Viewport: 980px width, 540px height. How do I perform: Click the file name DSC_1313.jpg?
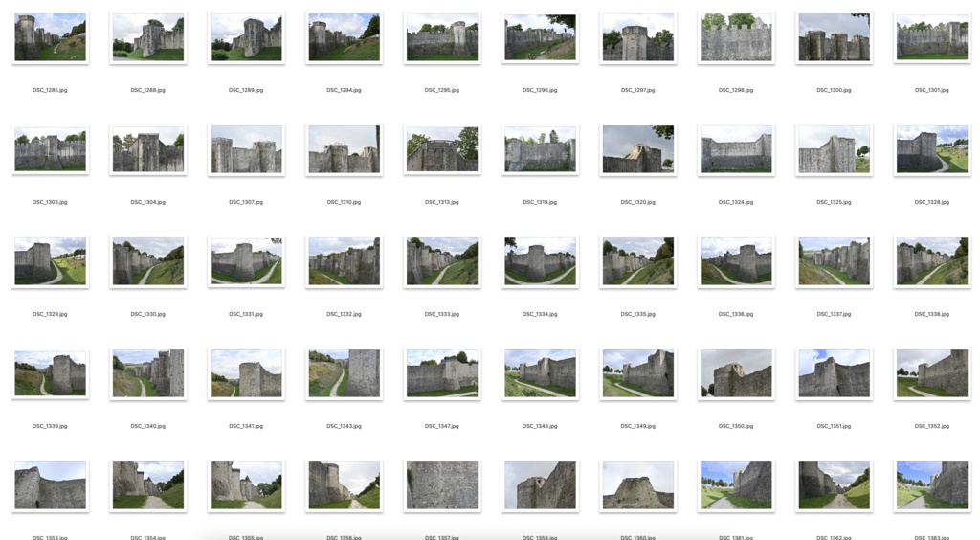point(442,203)
